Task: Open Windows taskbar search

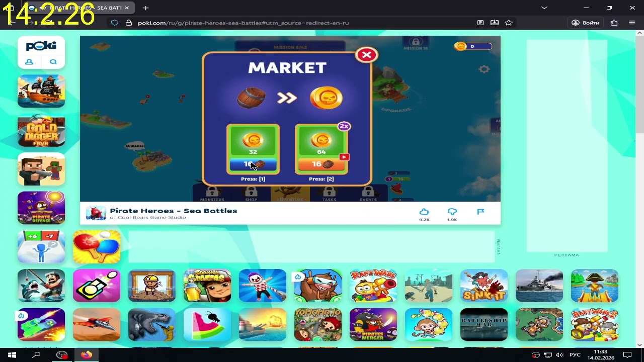Action: tap(37, 355)
